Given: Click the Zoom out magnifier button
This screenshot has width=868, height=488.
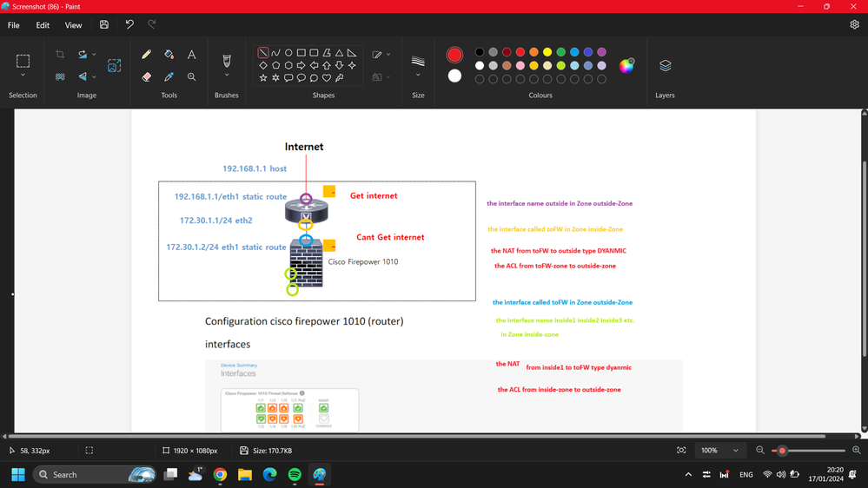Looking at the screenshot, I should pyautogui.click(x=760, y=451).
